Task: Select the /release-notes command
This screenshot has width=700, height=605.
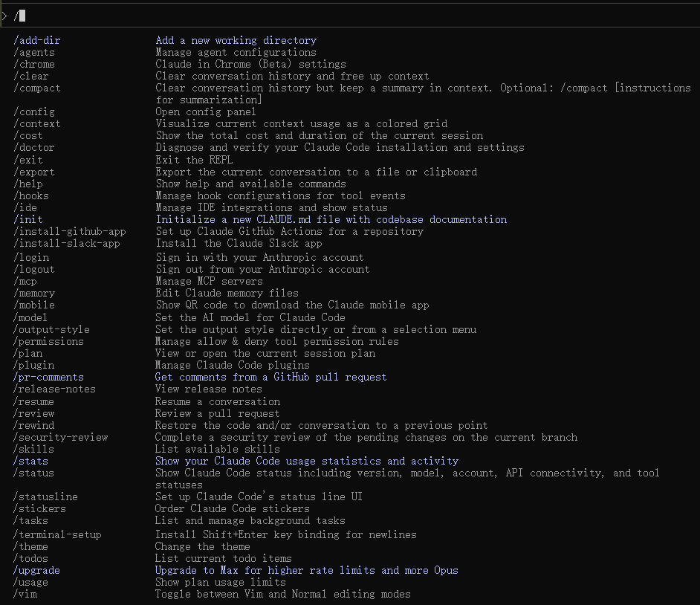Action: (x=54, y=389)
